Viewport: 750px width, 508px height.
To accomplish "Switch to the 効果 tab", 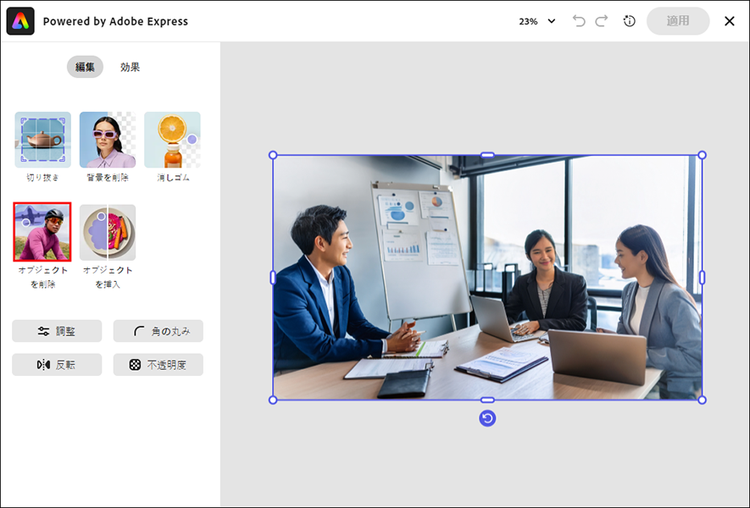I will [x=130, y=67].
